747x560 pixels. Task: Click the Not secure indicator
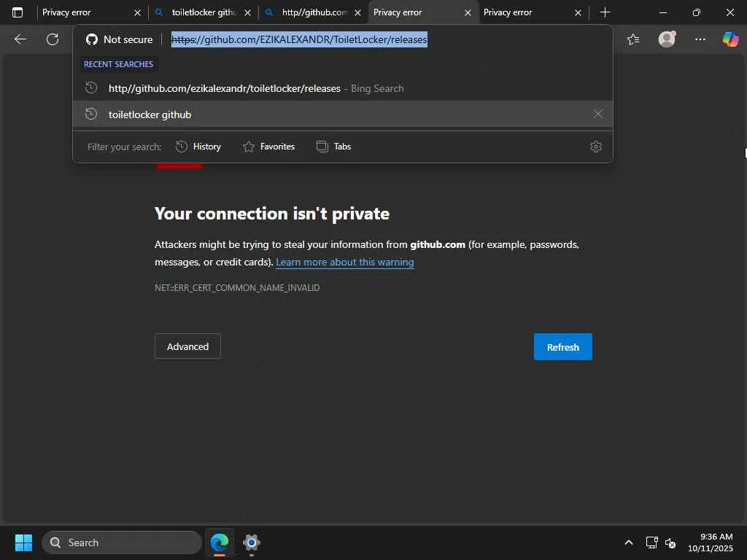click(120, 39)
